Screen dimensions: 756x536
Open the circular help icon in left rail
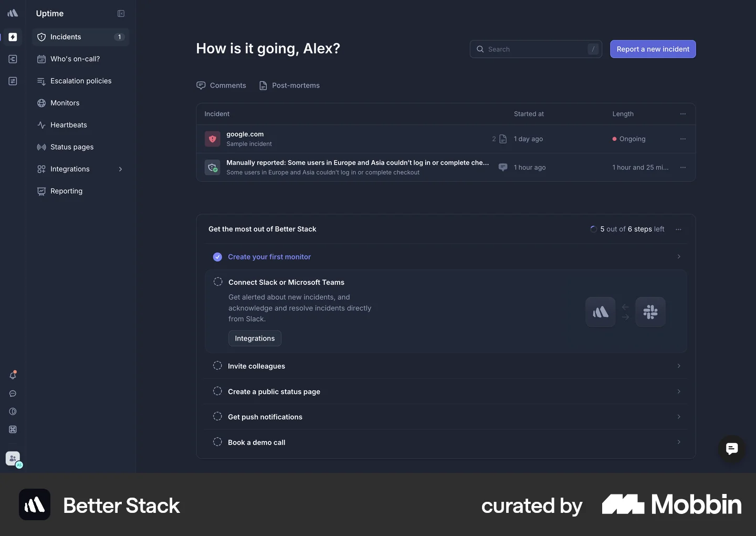(13, 411)
